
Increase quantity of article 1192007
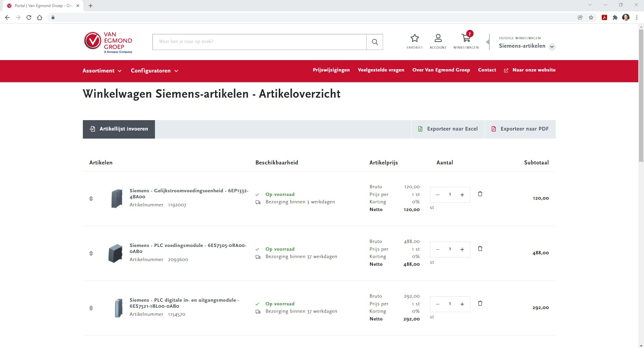pos(462,195)
